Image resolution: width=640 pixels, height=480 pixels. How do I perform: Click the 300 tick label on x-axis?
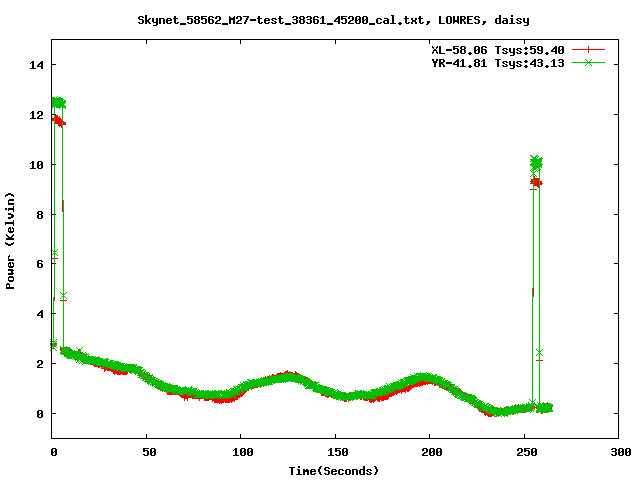619,453
